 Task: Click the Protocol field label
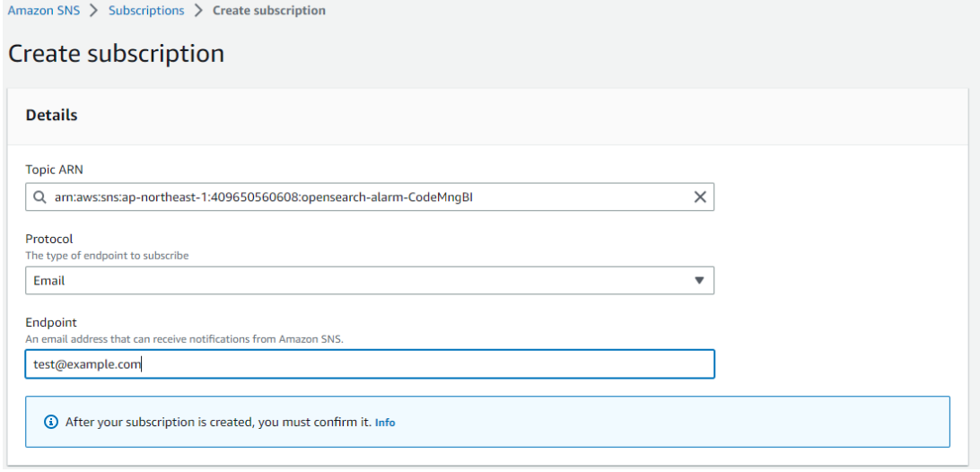tap(48, 239)
